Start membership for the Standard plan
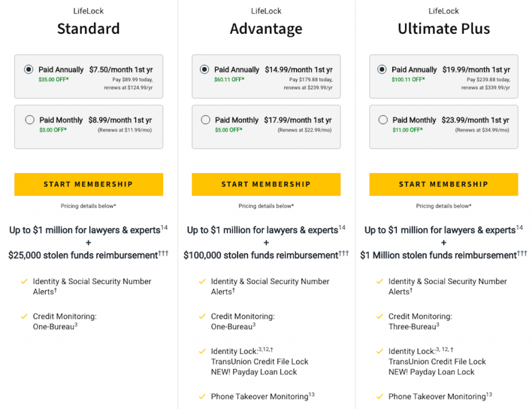The image size is (532, 409). (x=88, y=184)
